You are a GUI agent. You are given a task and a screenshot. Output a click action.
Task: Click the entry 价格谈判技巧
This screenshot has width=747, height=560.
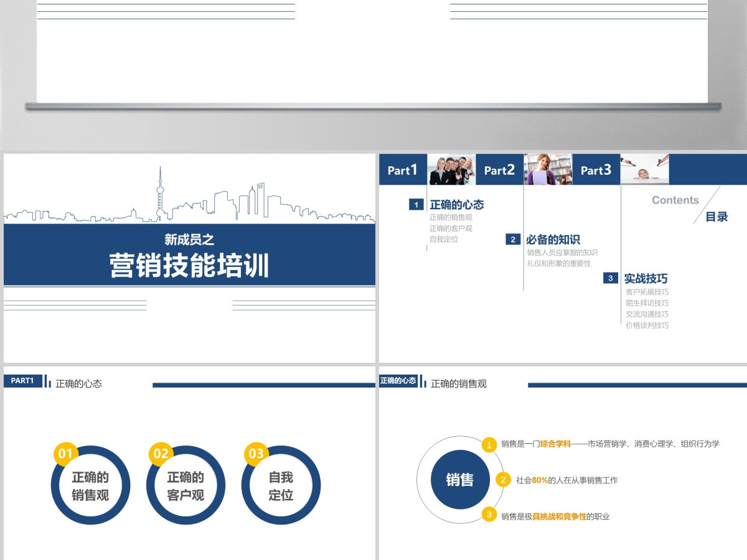pos(647,325)
